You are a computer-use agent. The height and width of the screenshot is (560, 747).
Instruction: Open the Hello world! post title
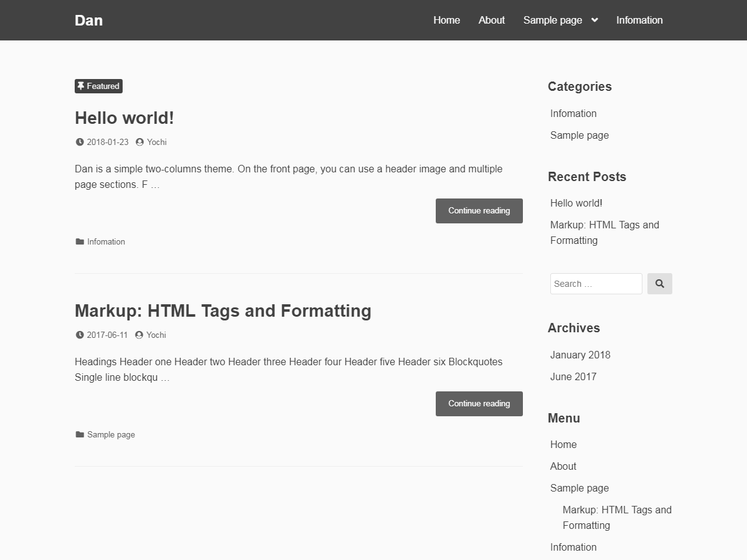tap(125, 118)
